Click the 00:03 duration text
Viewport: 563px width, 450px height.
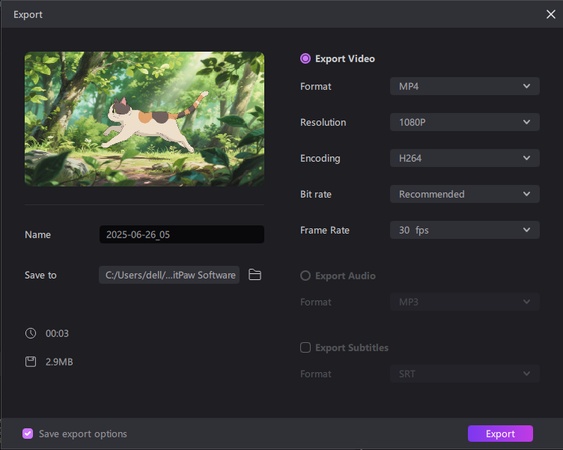pyautogui.click(x=57, y=334)
